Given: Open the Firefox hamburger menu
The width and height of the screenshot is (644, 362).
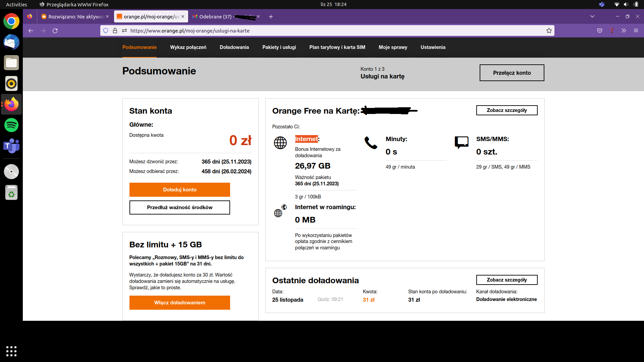Looking at the screenshot, I should coord(636,31).
